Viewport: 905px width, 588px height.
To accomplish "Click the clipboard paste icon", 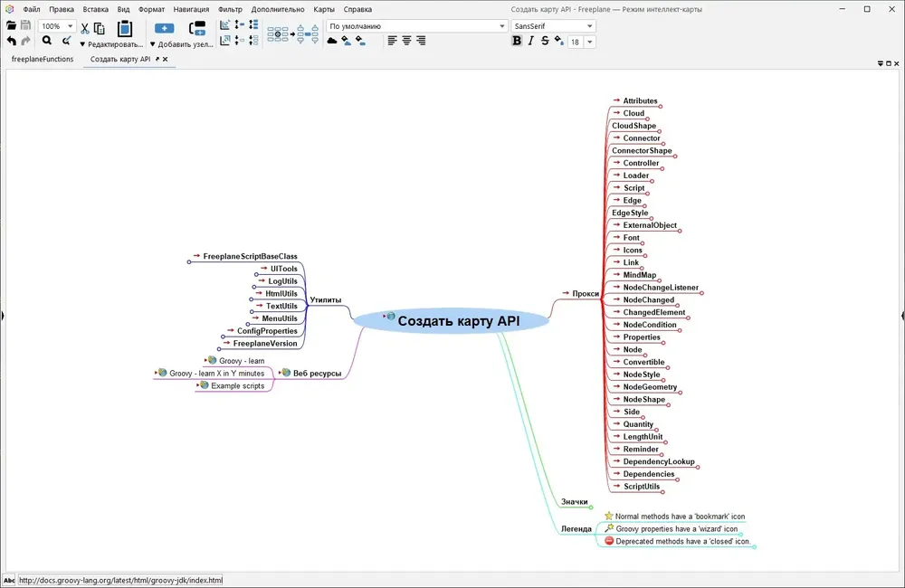I will (x=125, y=28).
